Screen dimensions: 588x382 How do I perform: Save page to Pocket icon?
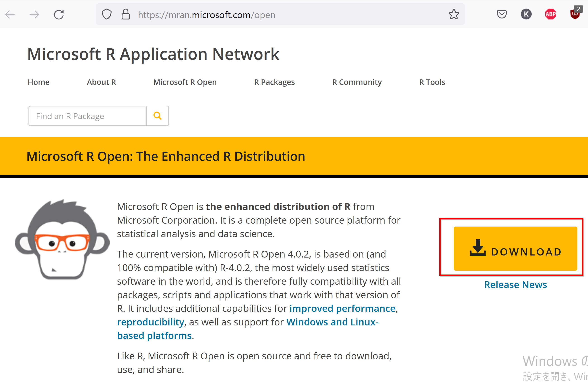coord(502,14)
